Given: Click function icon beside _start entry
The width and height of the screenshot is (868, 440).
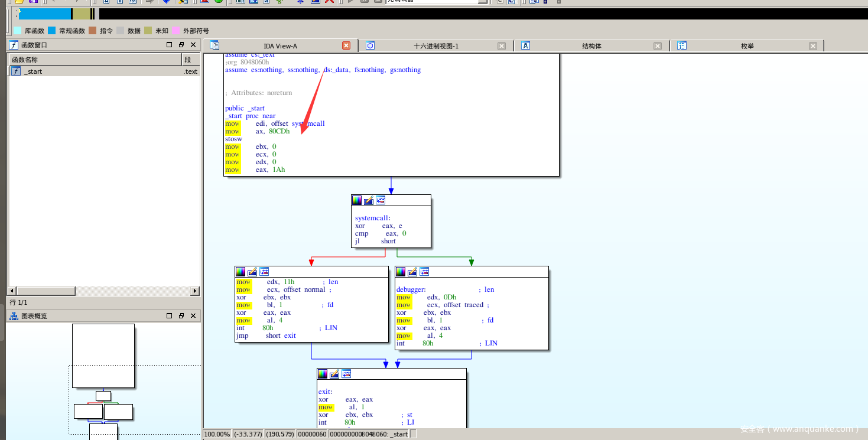Looking at the screenshot, I should coord(16,71).
